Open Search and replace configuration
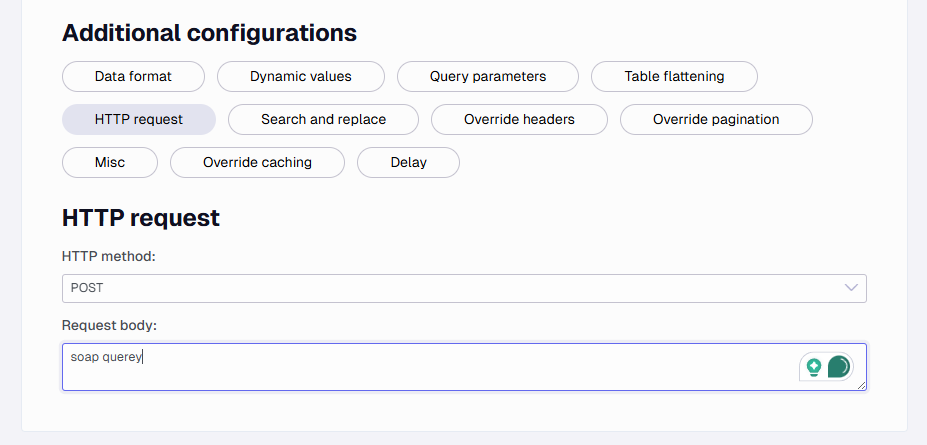This screenshot has width=927, height=445. click(x=323, y=119)
